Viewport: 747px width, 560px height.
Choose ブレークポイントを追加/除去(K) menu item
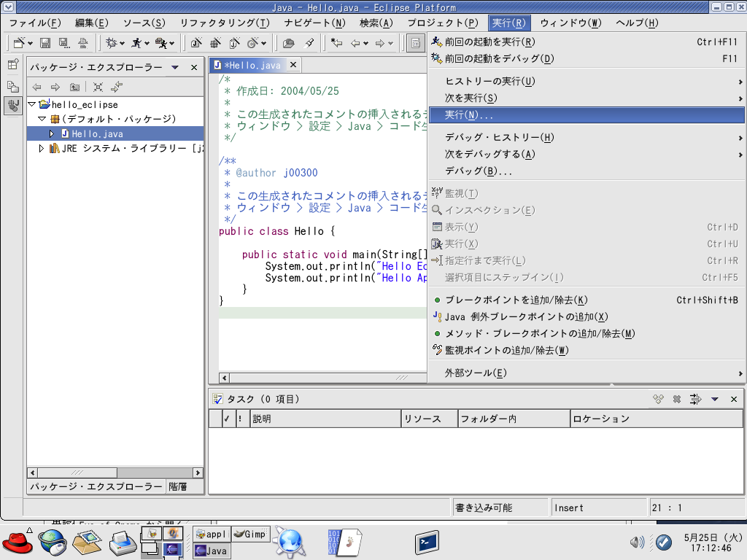click(587, 300)
